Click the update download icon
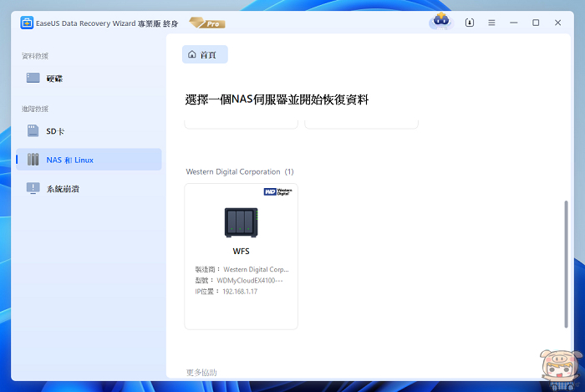585x392 pixels. coord(470,23)
